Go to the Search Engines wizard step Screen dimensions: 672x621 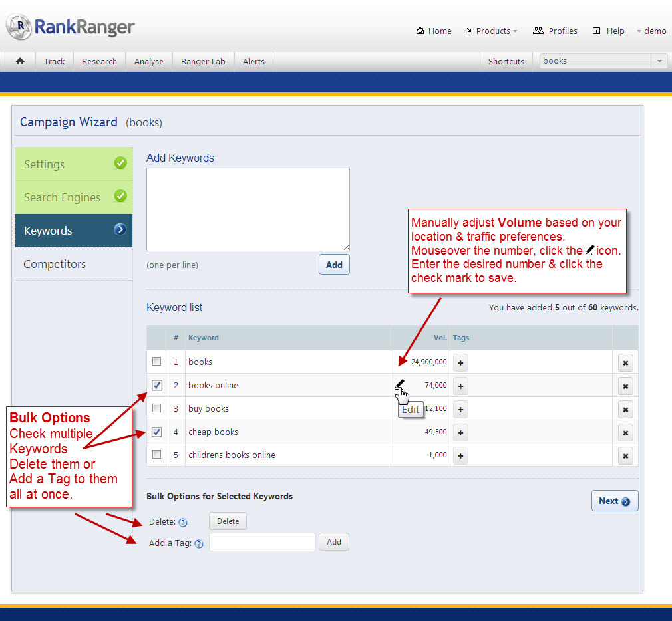click(x=74, y=197)
